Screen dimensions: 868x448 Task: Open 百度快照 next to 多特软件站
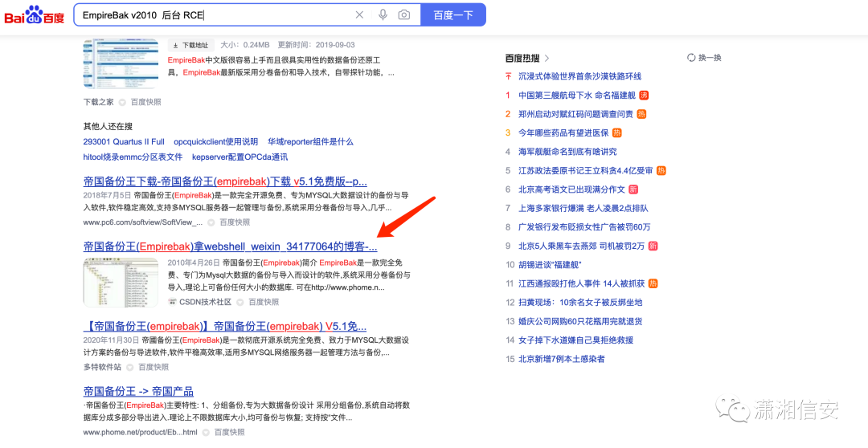[x=154, y=367]
